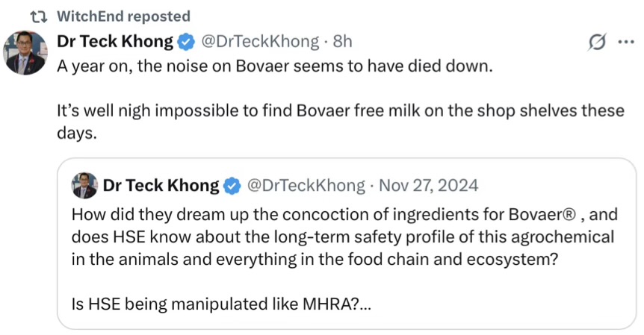Click the "A year on, the noise" sentence
Image resolution: width=644 pixels, height=335 pixels.
click(276, 65)
